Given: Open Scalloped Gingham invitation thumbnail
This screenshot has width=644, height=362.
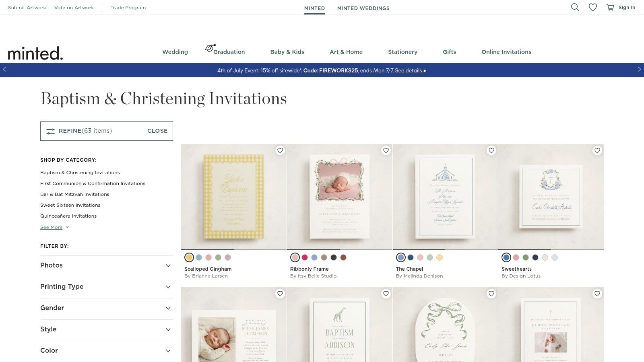Looking at the screenshot, I should pos(234,197).
